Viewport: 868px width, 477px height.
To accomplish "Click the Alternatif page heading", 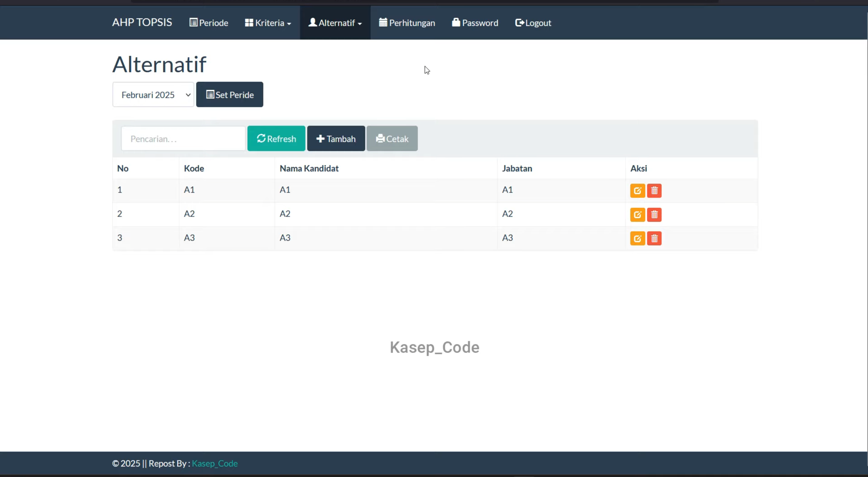I will click(159, 64).
